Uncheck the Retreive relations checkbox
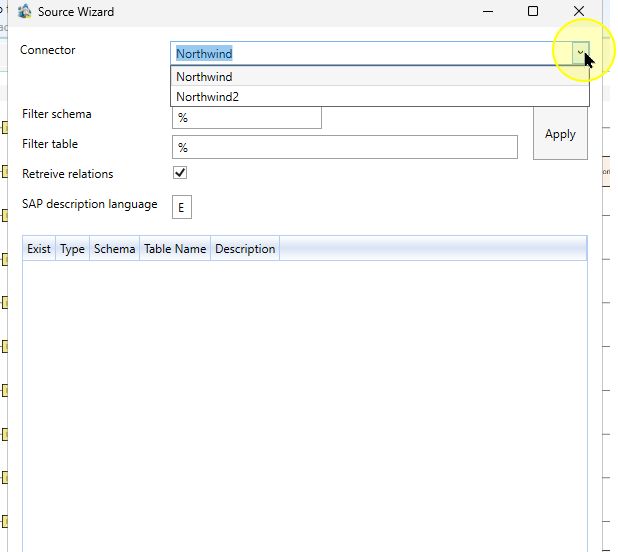The width and height of the screenshot is (618, 552). point(180,173)
